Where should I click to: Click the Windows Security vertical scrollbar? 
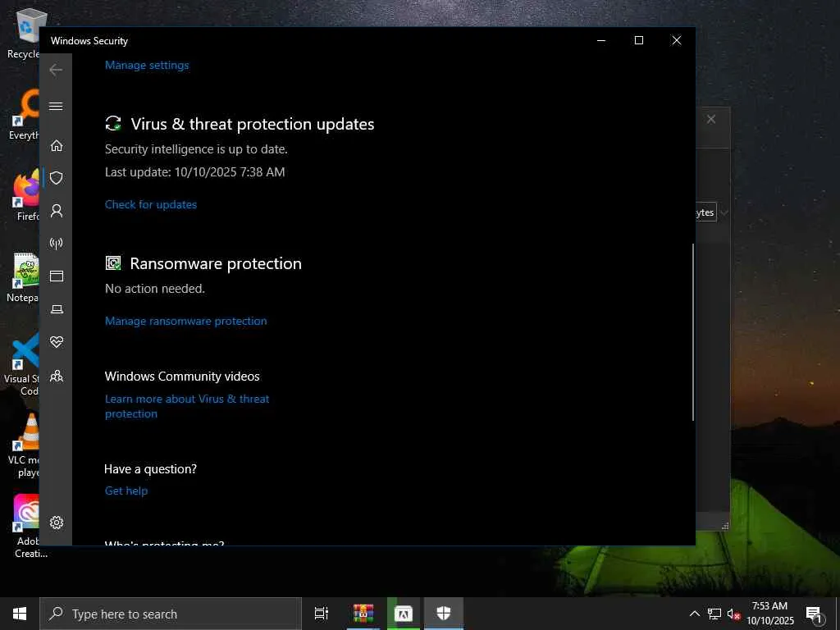pos(692,332)
